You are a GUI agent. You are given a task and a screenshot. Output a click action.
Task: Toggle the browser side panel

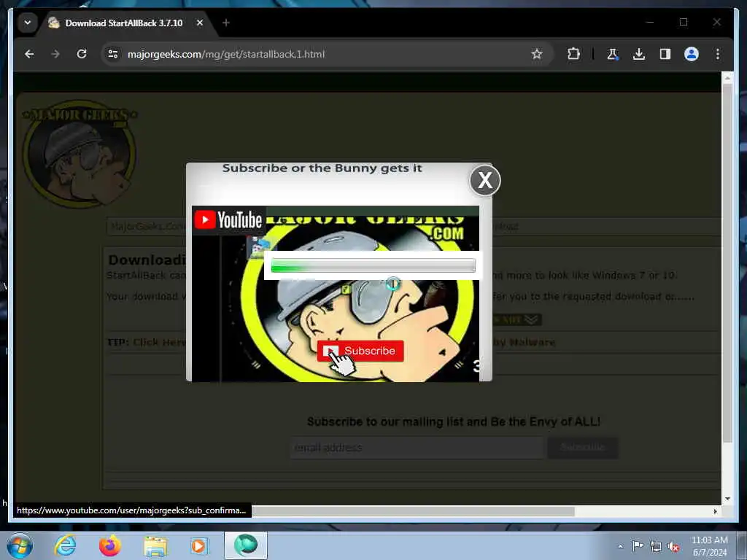[x=665, y=54]
